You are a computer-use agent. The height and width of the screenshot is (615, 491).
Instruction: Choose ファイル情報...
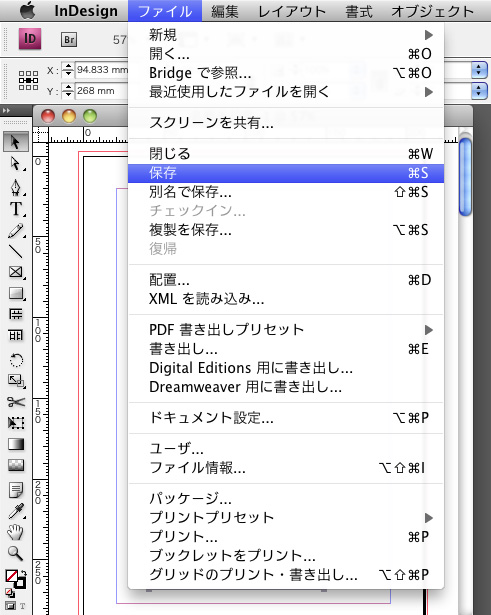(x=286, y=468)
